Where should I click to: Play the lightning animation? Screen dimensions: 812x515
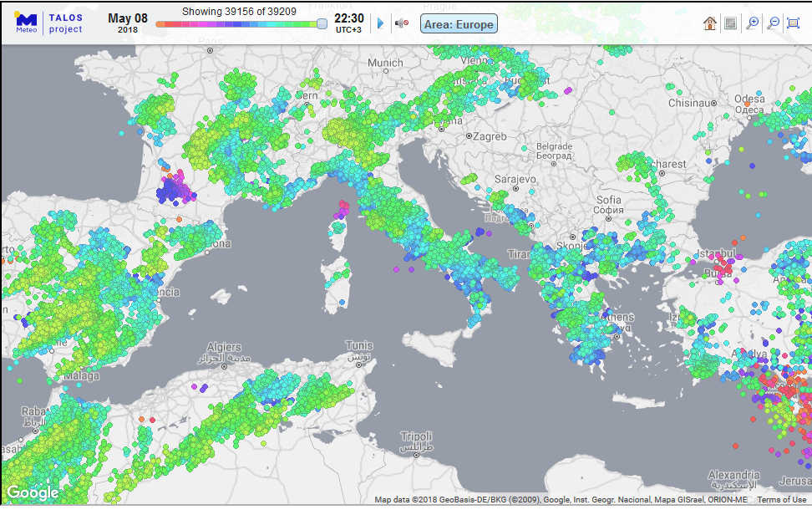pyautogui.click(x=381, y=23)
